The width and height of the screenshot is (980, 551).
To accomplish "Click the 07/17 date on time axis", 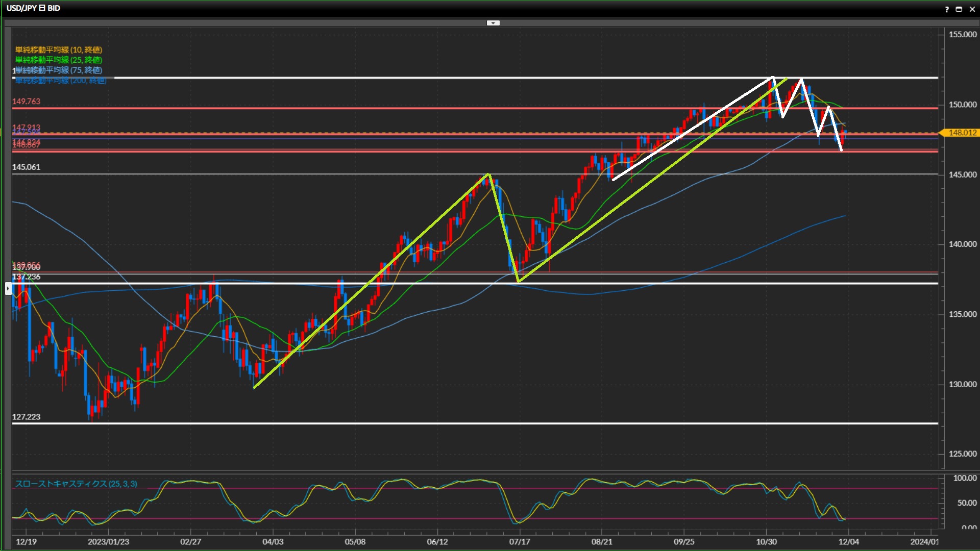I will [519, 541].
